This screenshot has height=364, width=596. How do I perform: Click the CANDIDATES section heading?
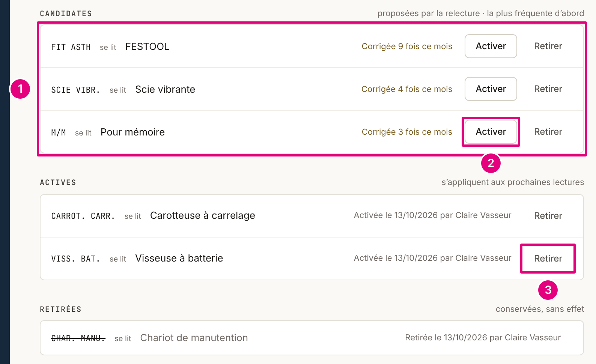pyautogui.click(x=66, y=14)
